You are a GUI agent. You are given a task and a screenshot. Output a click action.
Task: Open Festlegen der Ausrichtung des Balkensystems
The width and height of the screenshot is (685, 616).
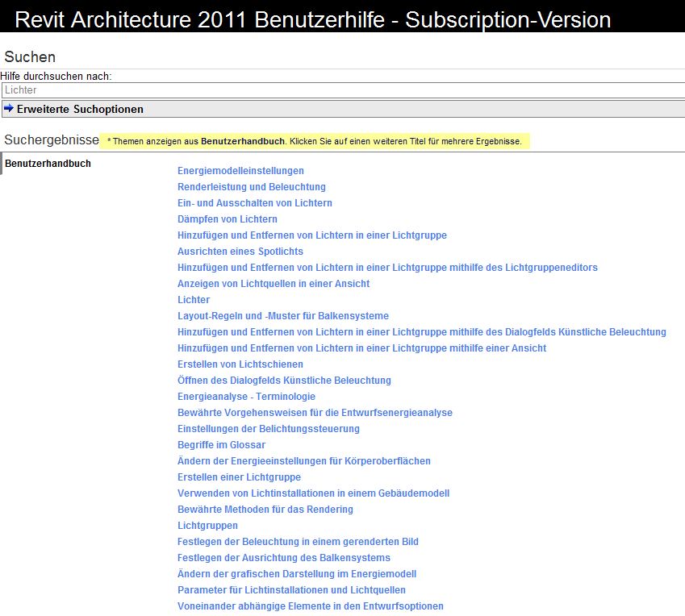(284, 559)
